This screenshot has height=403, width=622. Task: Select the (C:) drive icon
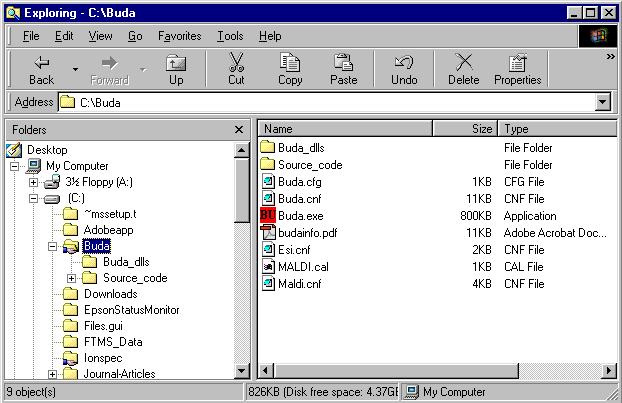tap(52, 199)
